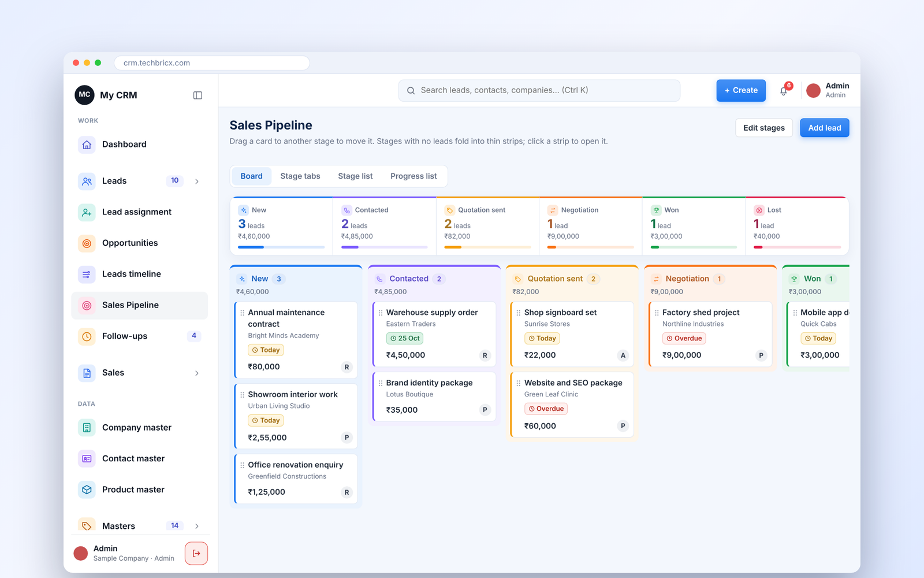Click the Sample Company · Admin footer text

[133, 559]
